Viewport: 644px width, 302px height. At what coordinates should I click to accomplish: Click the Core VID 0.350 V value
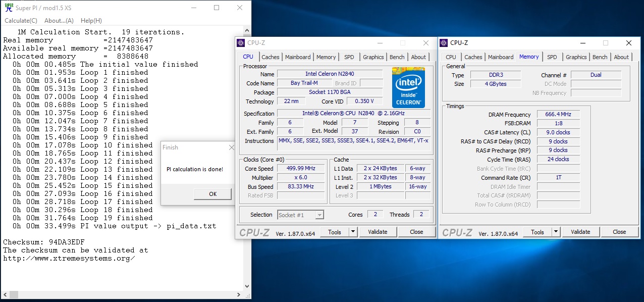pos(364,102)
